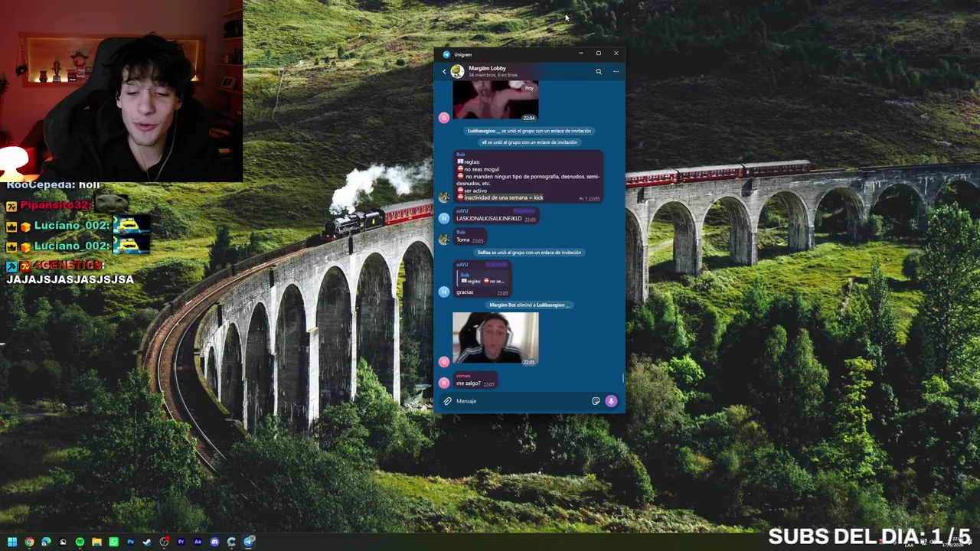Image resolution: width=980 pixels, height=551 pixels.
Task: Launch Google Chrome from the taskbar
Action: coord(29,542)
